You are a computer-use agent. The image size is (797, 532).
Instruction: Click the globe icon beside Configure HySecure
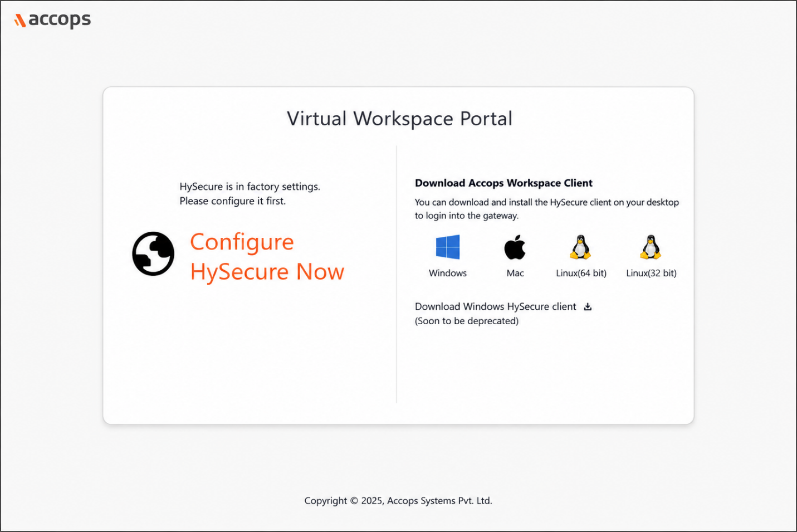click(x=153, y=253)
